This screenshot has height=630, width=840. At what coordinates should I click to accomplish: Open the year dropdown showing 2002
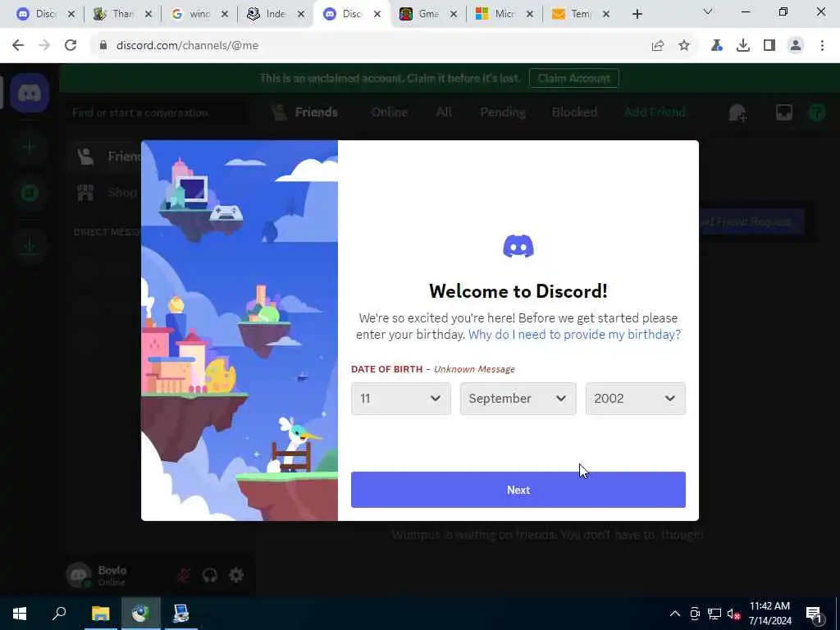coord(636,399)
